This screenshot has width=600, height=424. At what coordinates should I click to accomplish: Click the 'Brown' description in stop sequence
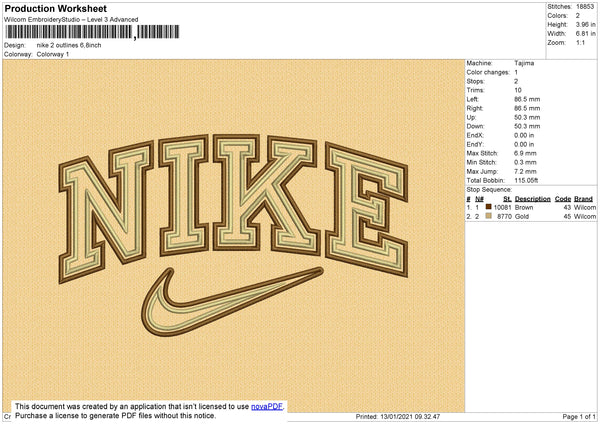[524, 207]
